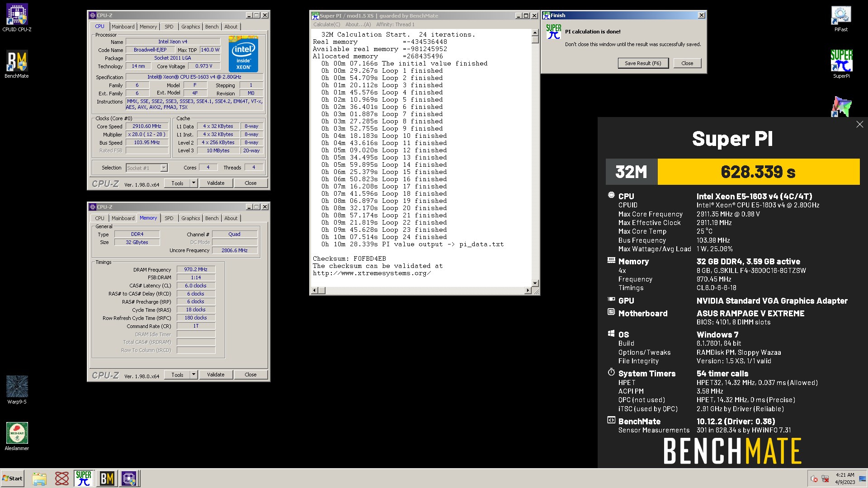Viewport: 868px width, 488px height.
Task: Click the Core Speed value 2910.60 MHz
Action: [147, 127]
